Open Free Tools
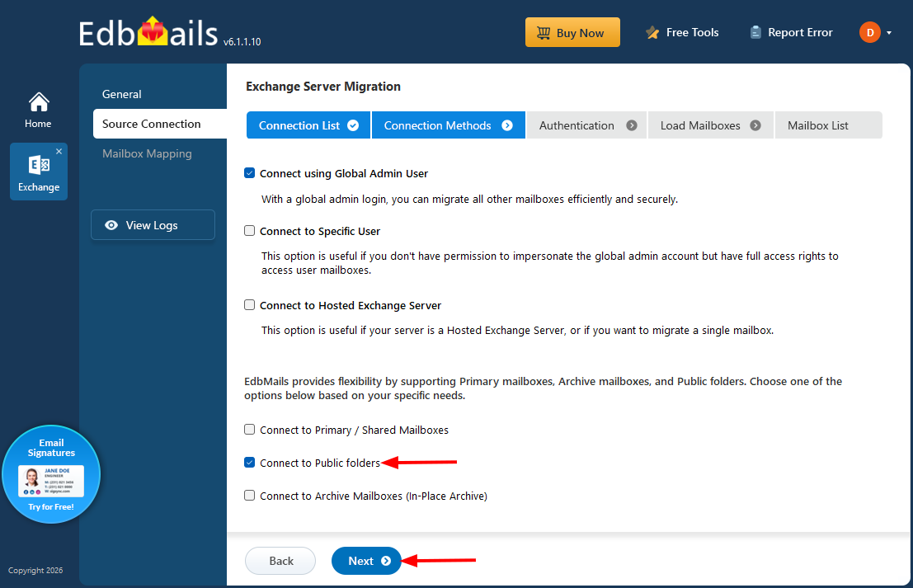 click(682, 33)
